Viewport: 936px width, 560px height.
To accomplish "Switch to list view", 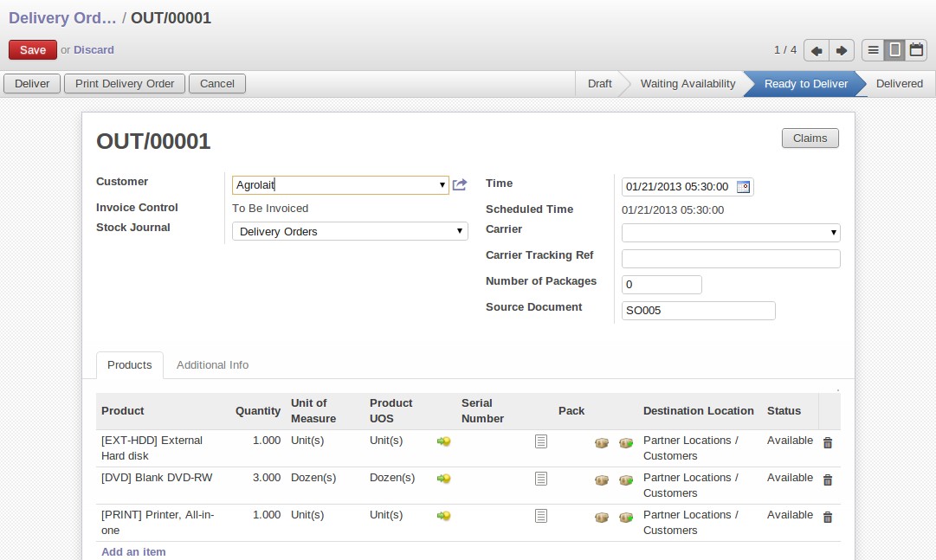I will pos(874,50).
